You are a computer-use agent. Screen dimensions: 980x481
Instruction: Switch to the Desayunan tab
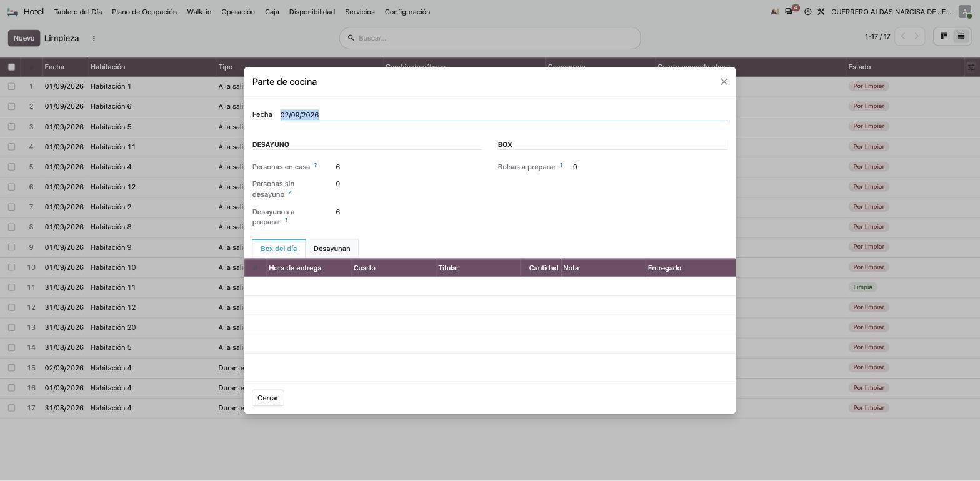click(x=332, y=249)
